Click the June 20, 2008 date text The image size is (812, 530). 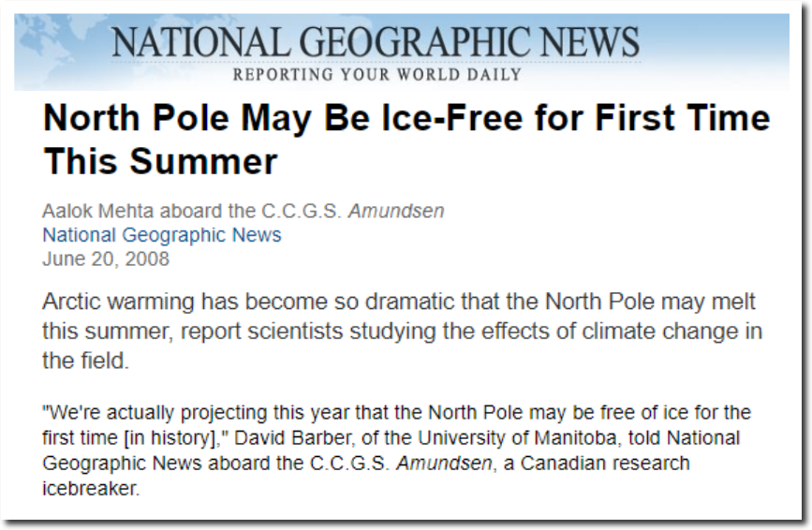click(106, 258)
